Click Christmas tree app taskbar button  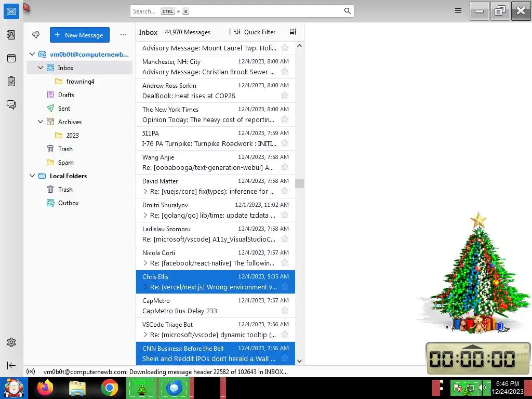pyautogui.click(x=142, y=388)
